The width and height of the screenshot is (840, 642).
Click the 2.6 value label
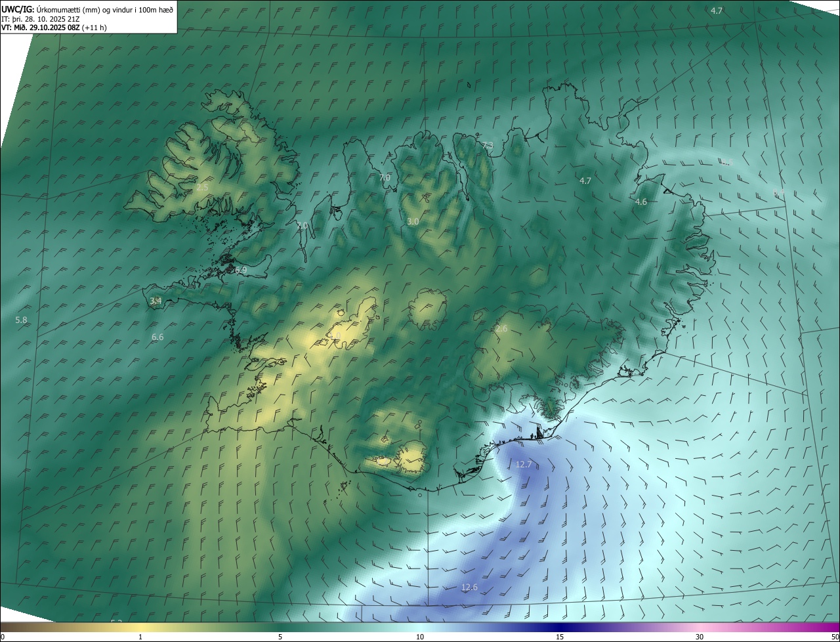[x=501, y=328]
